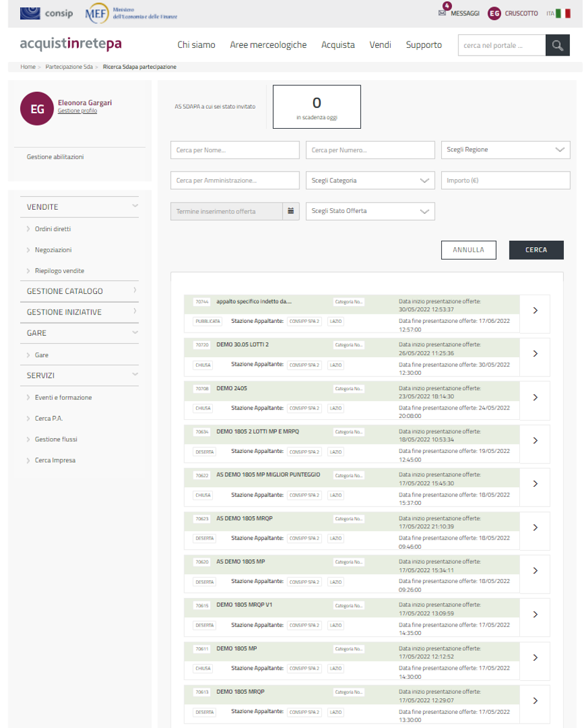Screen dimensions: 584x728
Task: Click the EG Cruscotto avatar icon
Action: click(x=494, y=13)
